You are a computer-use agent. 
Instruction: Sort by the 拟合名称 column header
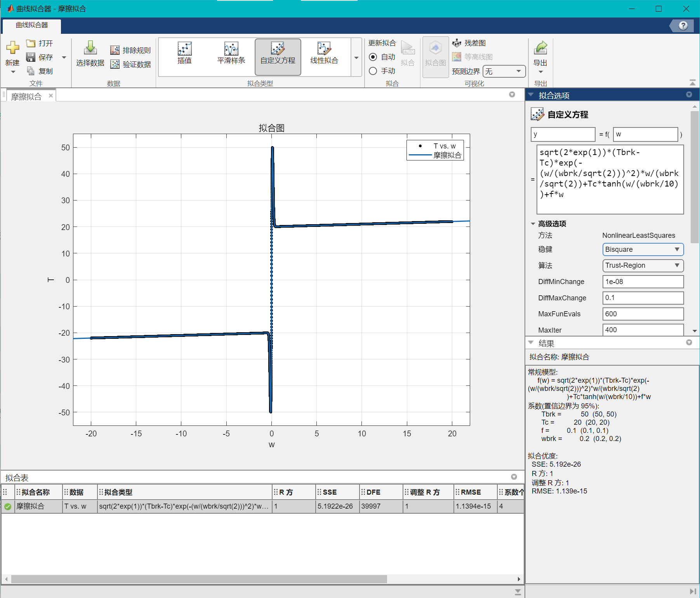tap(38, 492)
